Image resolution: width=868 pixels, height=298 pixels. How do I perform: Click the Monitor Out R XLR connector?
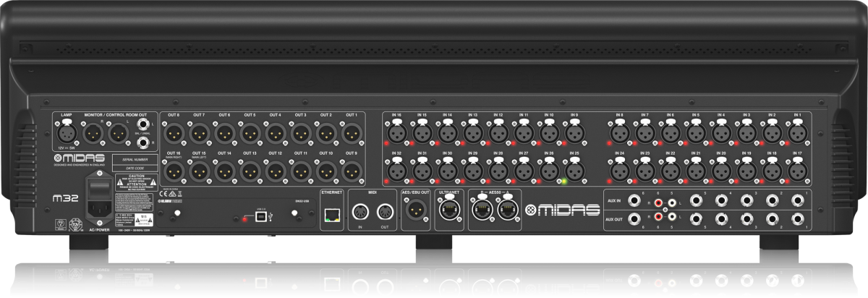point(93,132)
